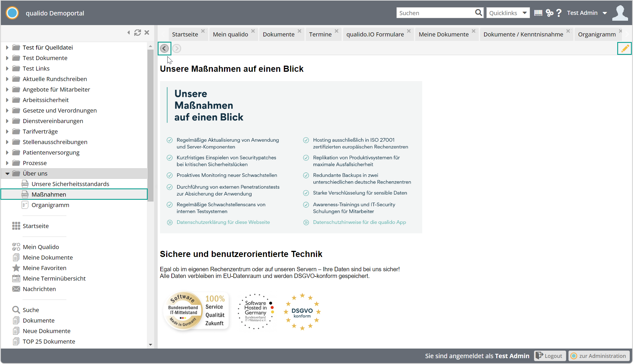633x364 pixels.
Task: Open the Quicklinks dropdown
Action: tap(508, 13)
